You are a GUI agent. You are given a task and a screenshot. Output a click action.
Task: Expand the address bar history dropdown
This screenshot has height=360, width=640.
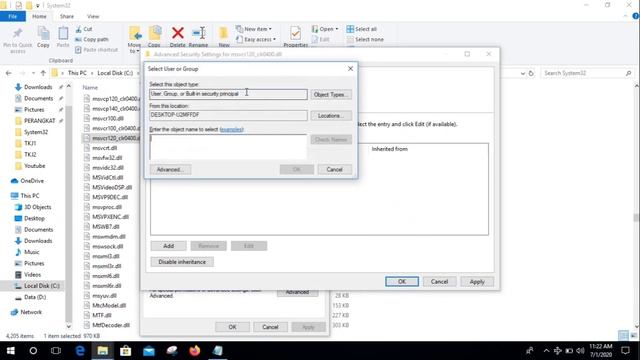click(x=522, y=73)
